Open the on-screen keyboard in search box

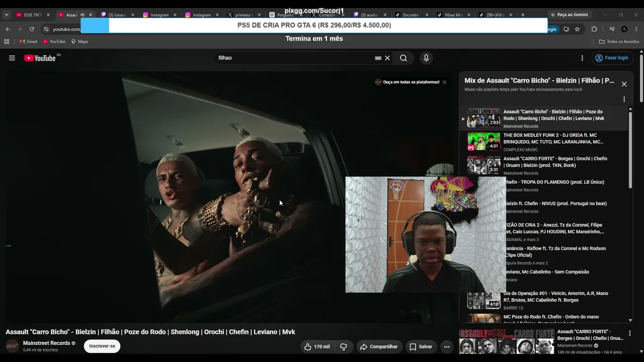click(378, 58)
